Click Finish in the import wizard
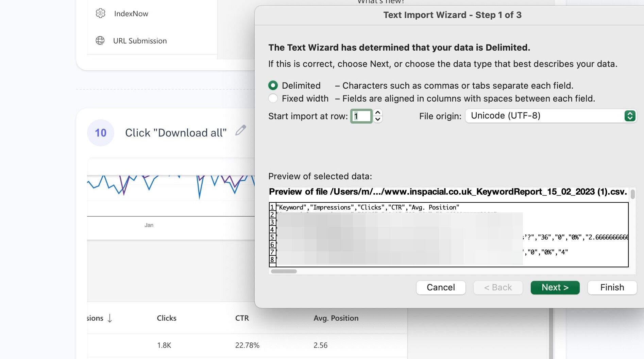644x359 pixels. click(x=612, y=288)
